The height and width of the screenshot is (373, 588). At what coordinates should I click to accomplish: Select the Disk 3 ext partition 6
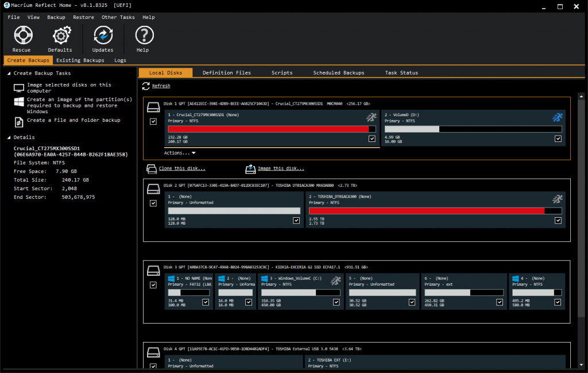[464, 291]
